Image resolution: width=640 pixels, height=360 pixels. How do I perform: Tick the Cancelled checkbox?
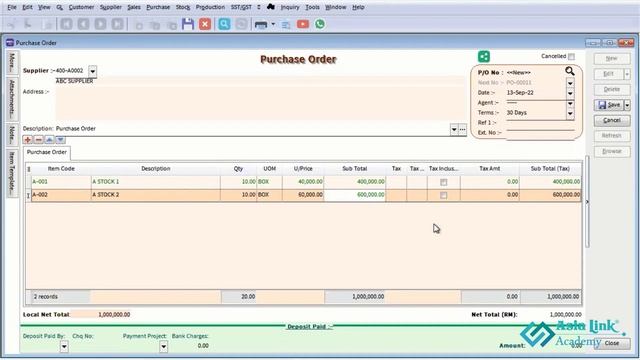tap(571, 57)
